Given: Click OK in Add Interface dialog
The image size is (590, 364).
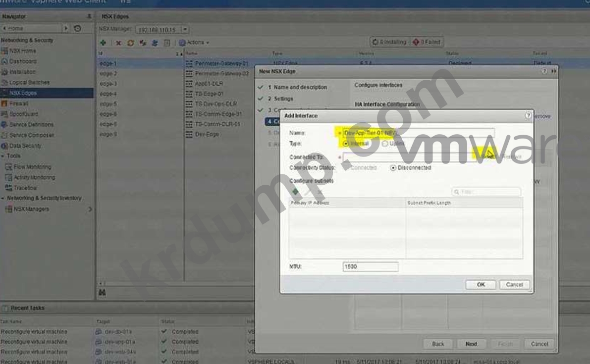Looking at the screenshot, I should [481, 285].
